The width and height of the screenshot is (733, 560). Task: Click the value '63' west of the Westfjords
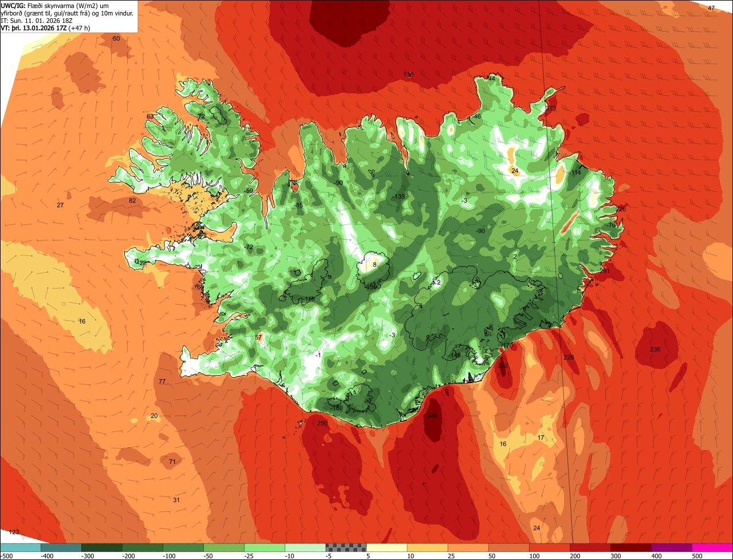click(x=150, y=116)
